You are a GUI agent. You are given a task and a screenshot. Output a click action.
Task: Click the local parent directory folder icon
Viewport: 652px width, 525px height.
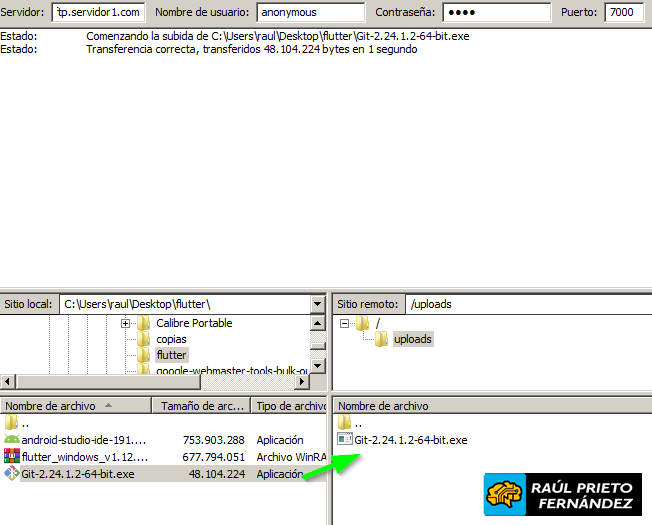coord(12,423)
